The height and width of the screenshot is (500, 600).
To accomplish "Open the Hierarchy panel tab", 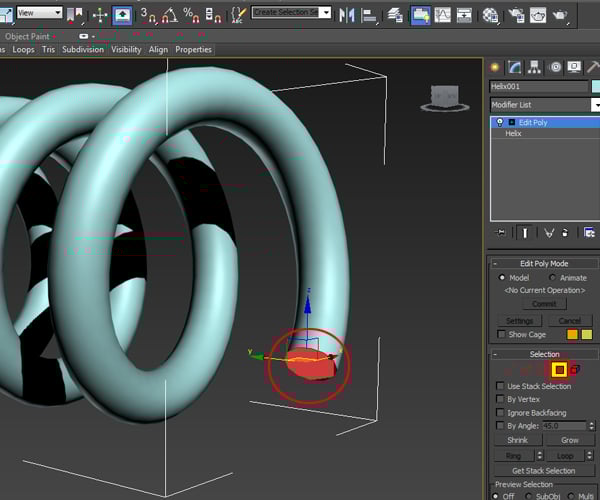I will pos(534,67).
